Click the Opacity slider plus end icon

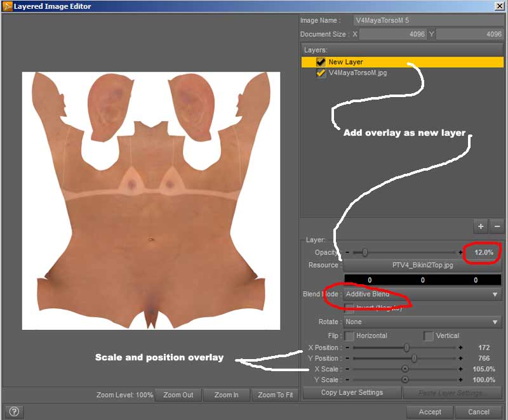[x=460, y=253]
